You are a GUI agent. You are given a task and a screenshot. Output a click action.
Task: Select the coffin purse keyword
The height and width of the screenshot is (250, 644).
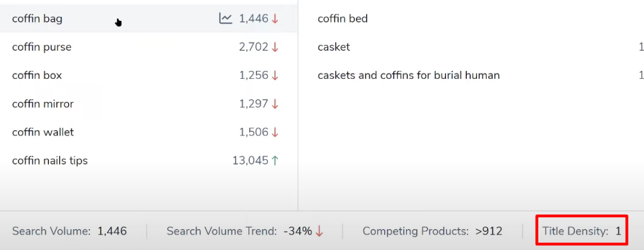[42, 47]
